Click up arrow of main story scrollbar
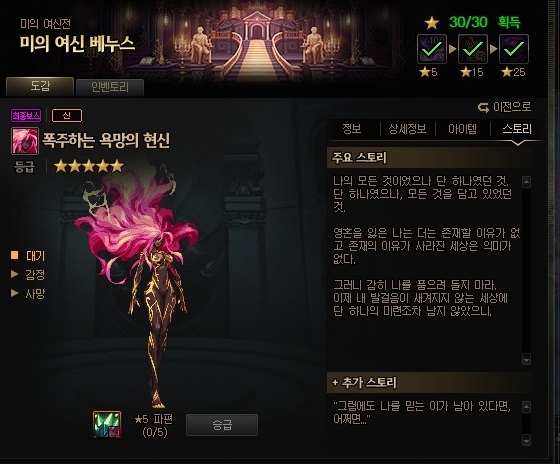560x464 pixels. tap(526, 182)
